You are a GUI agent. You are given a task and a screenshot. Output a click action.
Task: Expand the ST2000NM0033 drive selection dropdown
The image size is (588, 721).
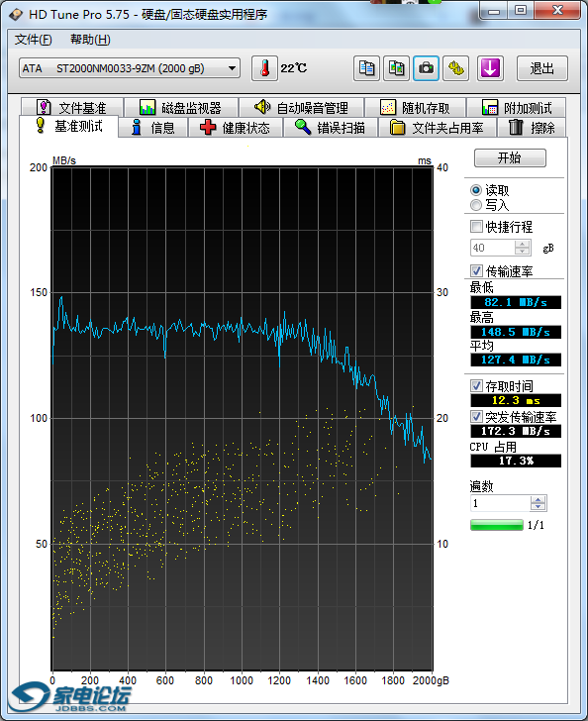(233, 68)
